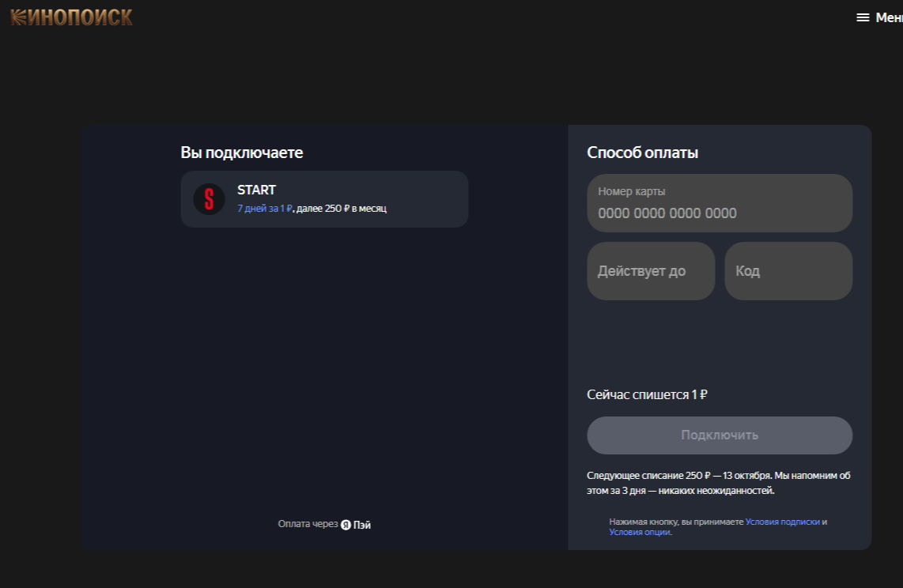The image size is (903, 588).
Task: Click the Сейчас спишется 1 ₽ text
Action: (647, 394)
